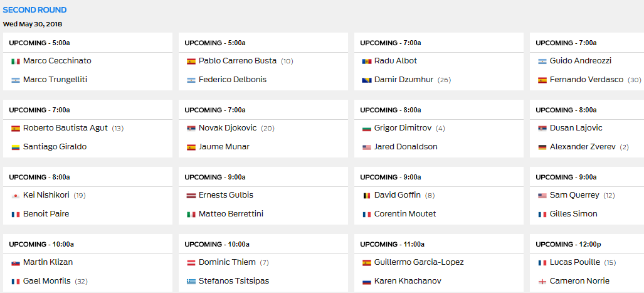Click Gael Monfils name

click(x=47, y=281)
